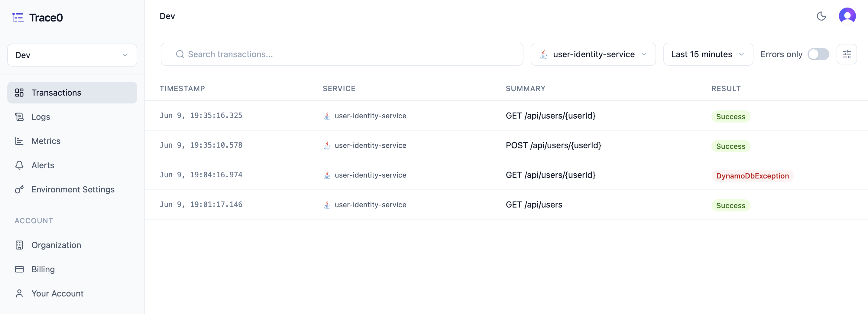Image resolution: width=868 pixels, height=314 pixels.
Task: Open the Dev environment dropdown in sidebar
Action: click(x=72, y=55)
